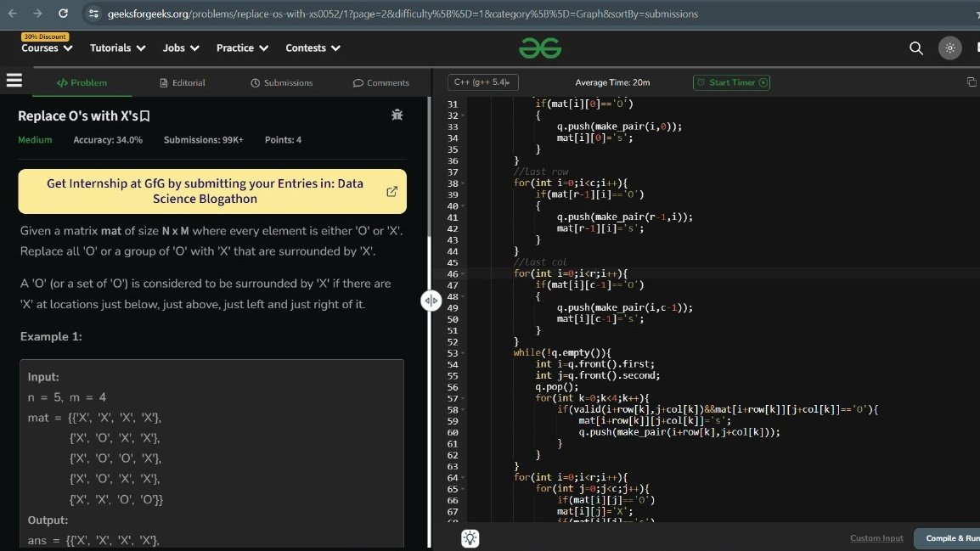Click the GeeksforGeeks logo
980x551 pixels.
pos(541,48)
